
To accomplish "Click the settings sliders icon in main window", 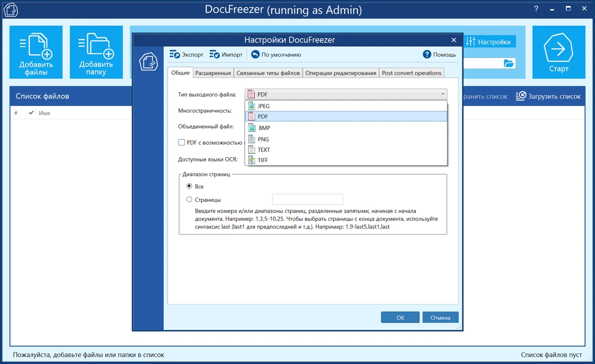I will pos(471,42).
